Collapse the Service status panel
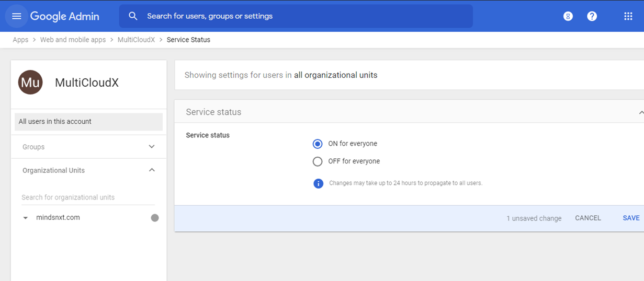This screenshot has width=644, height=281. click(x=640, y=112)
